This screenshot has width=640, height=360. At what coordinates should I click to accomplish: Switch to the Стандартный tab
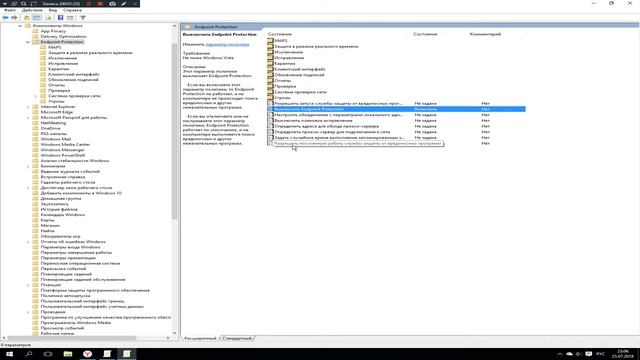pyautogui.click(x=238, y=338)
